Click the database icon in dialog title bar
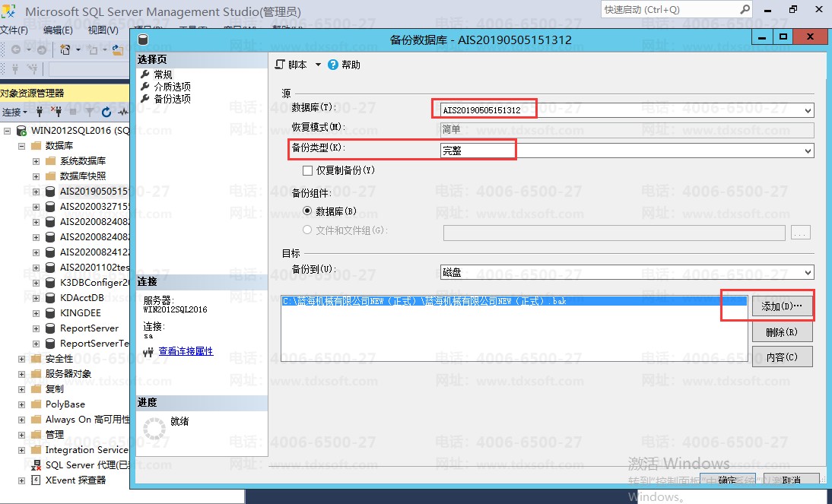The width and height of the screenshot is (832, 504). pyautogui.click(x=143, y=40)
